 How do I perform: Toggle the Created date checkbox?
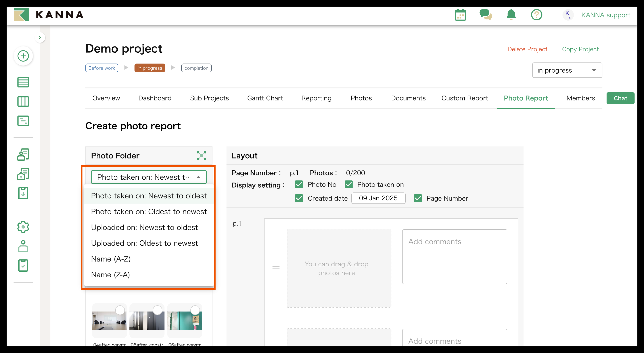click(299, 198)
